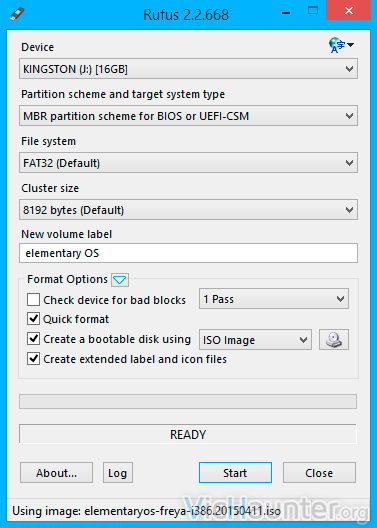This screenshot has height=528, width=377.
Task: Open the Device dropdown showing KINGSTON
Action: [188, 69]
